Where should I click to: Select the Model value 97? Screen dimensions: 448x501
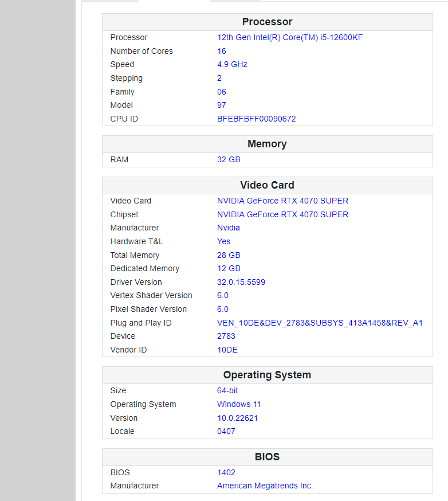coord(221,105)
